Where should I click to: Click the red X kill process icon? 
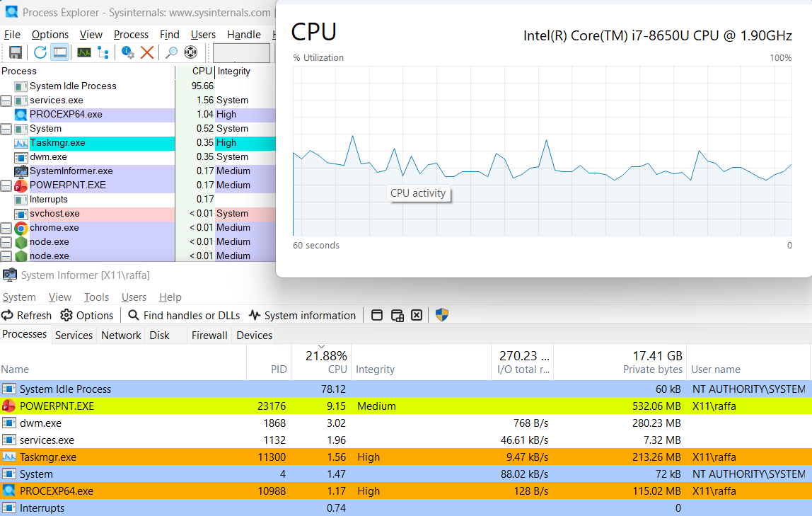(147, 52)
